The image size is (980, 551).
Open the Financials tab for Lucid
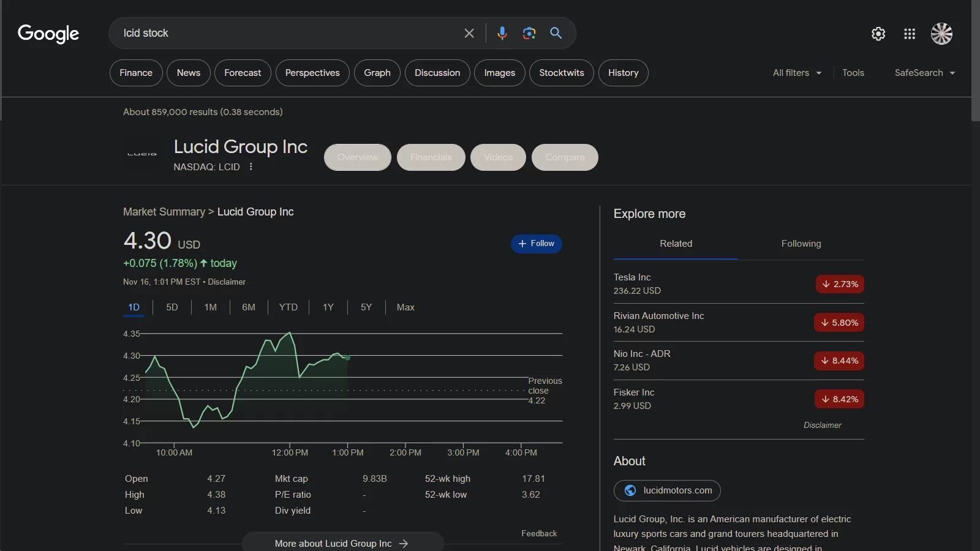pyautogui.click(x=431, y=157)
